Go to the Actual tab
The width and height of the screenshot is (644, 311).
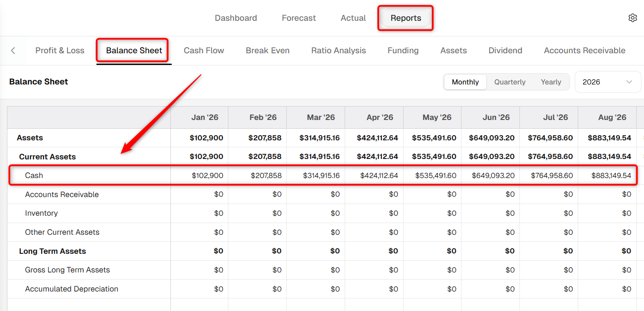tap(353, 18)
